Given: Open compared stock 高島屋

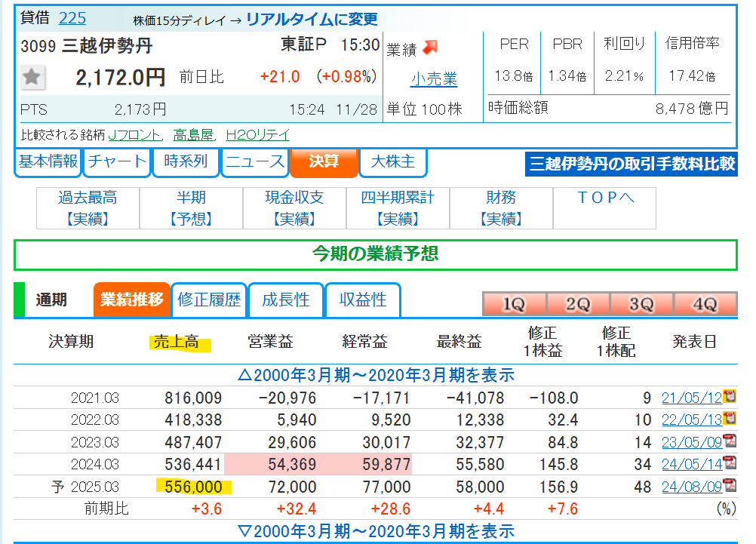Looking at the screenshot, I should (x=193, y=135).
